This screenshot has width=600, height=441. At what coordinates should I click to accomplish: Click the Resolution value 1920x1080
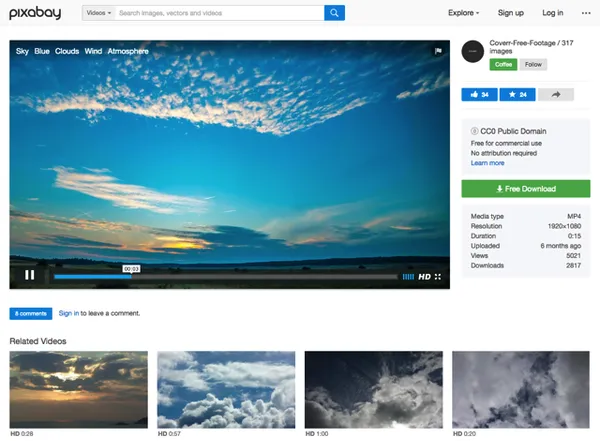(x=564, y=226)
